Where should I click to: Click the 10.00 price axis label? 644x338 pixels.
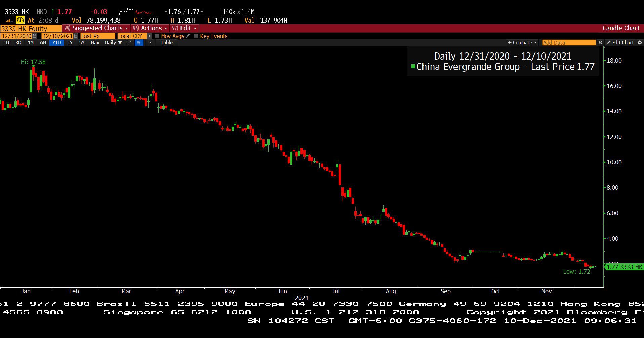614,162
